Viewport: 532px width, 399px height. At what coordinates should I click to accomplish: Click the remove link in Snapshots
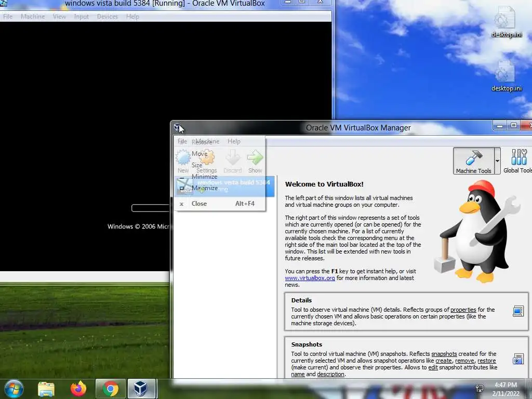coord(464,361)
